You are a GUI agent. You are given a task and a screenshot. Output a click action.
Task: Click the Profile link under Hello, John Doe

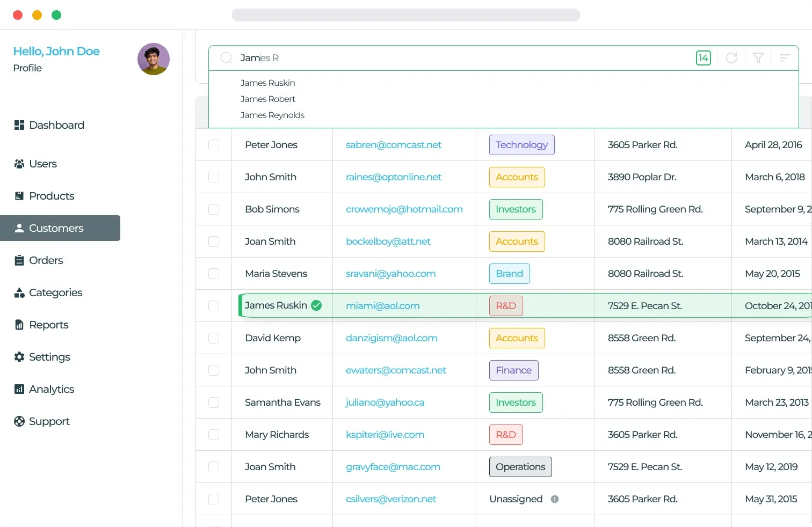(27, 68)
